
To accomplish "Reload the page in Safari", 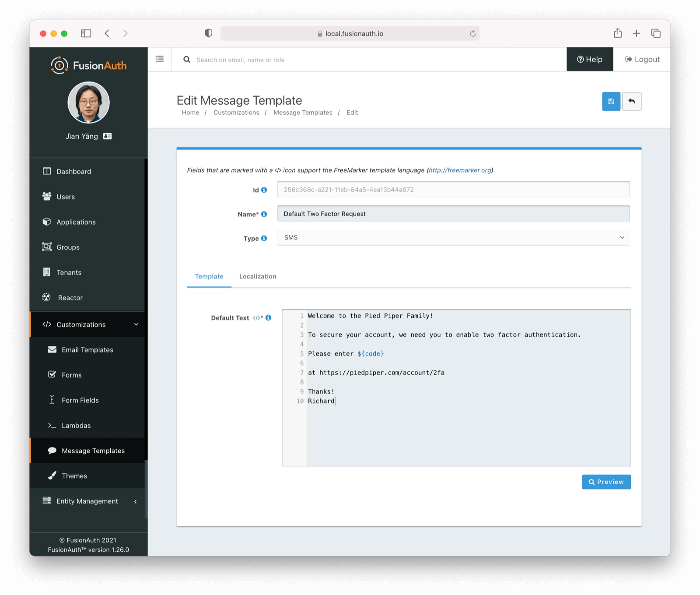I will 473,34.
